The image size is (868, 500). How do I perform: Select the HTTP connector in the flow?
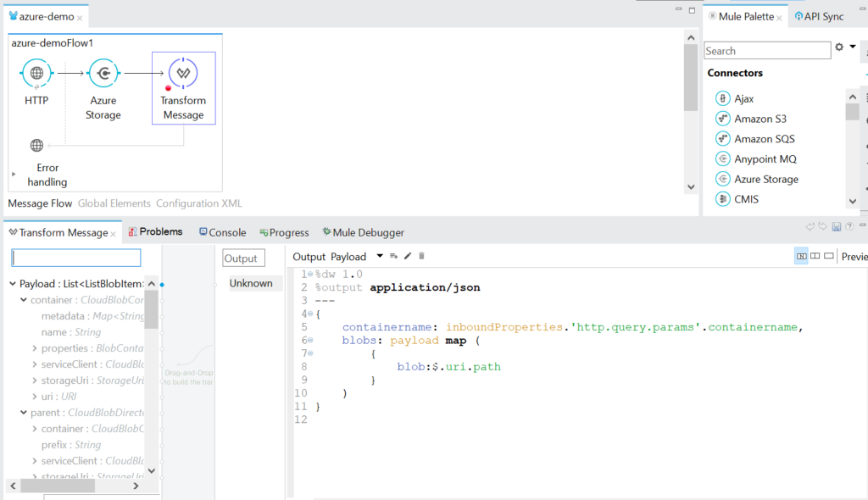pos(36,73)
